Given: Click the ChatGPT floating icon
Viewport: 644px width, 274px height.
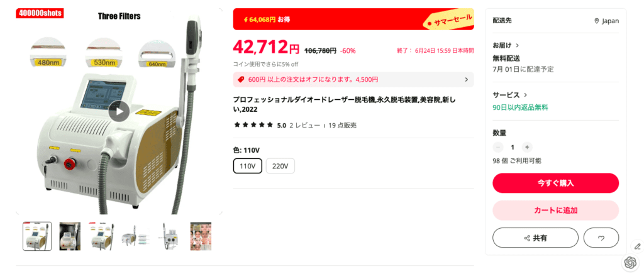Looking at the screenshot, I should (630, 262).
